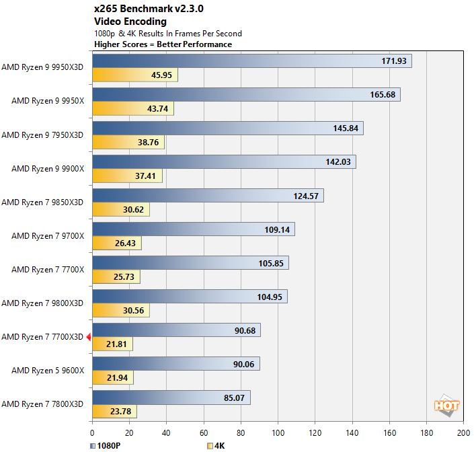Image resolution: width=476 pixels, height=452 pixels.
Task: Click the 21.81 bar value
Action: pyautogui.click(x=116, y=344)
